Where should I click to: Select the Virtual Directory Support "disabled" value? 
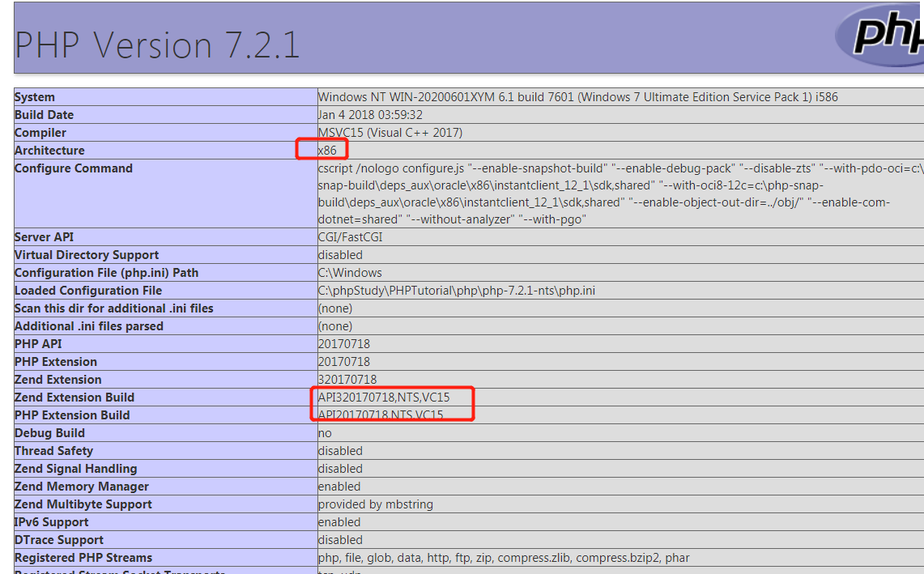340,255
